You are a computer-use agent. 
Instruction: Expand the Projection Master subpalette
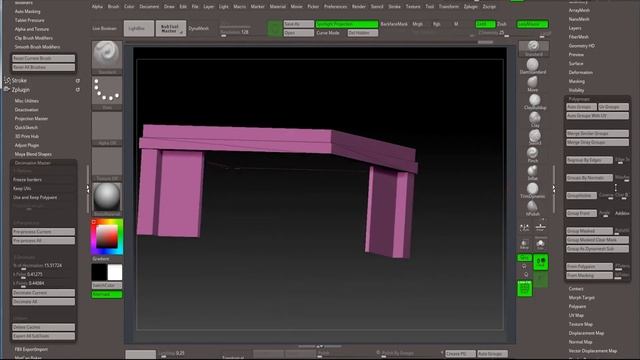(31, 118)
